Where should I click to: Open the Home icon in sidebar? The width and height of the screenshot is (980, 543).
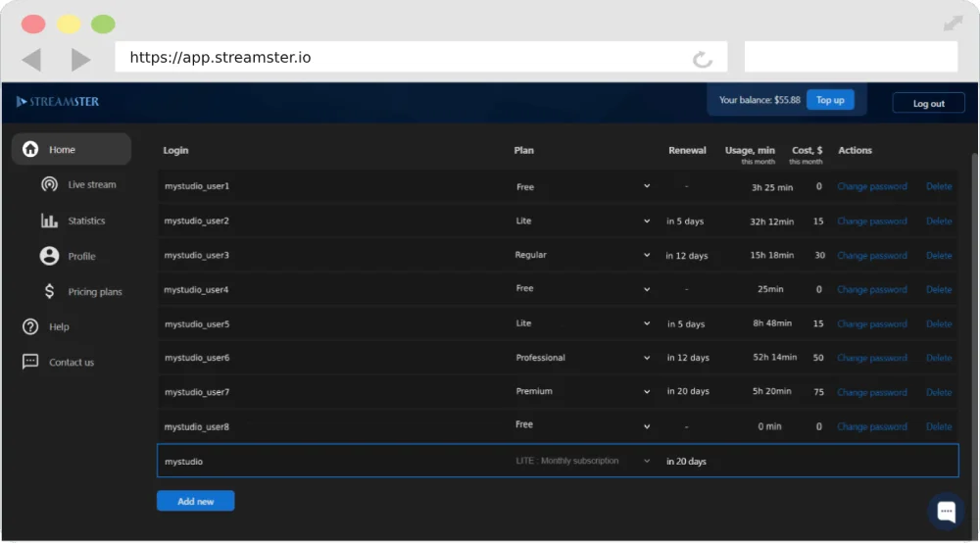point(30,149)
